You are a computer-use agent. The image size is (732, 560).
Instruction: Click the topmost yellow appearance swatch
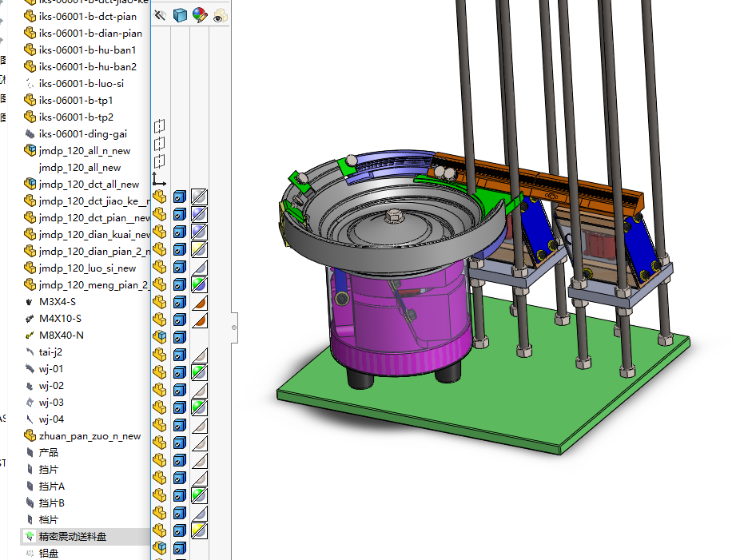(x=199, y=249)
